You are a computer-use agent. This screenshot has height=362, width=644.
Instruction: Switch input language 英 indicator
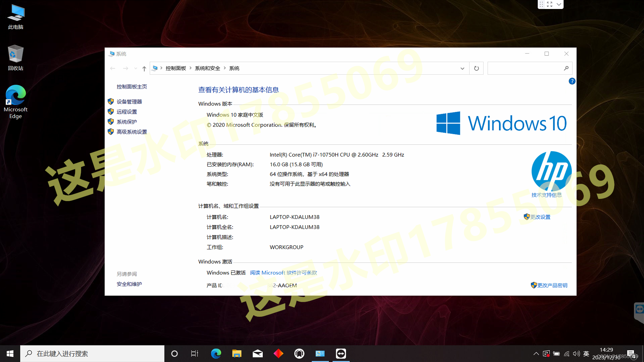(x=586, y=354)
